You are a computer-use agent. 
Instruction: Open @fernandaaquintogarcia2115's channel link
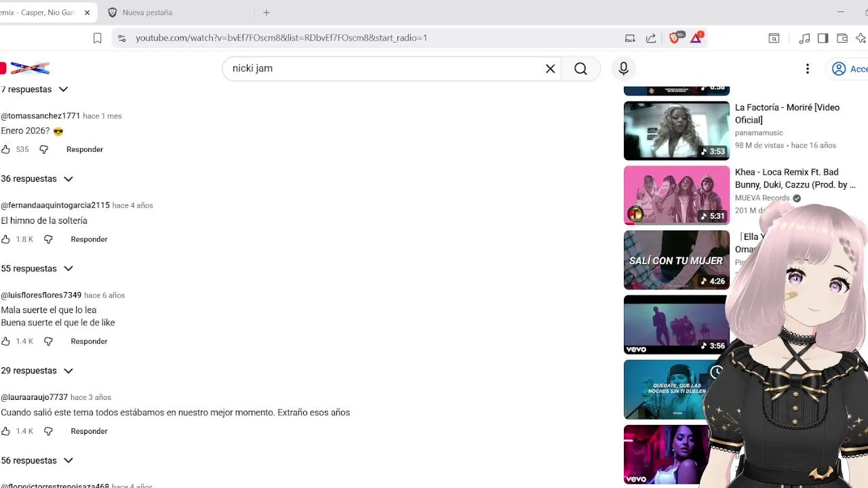coord(55,205)
